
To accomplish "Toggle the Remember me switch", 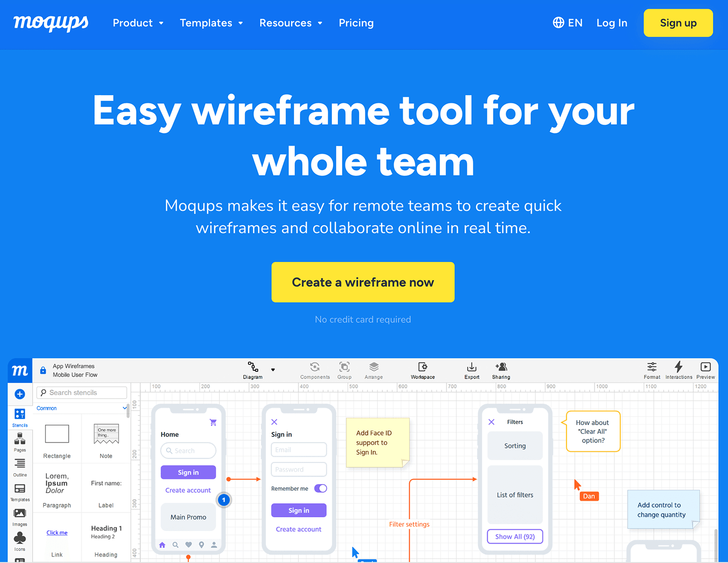I will (321, 488).
